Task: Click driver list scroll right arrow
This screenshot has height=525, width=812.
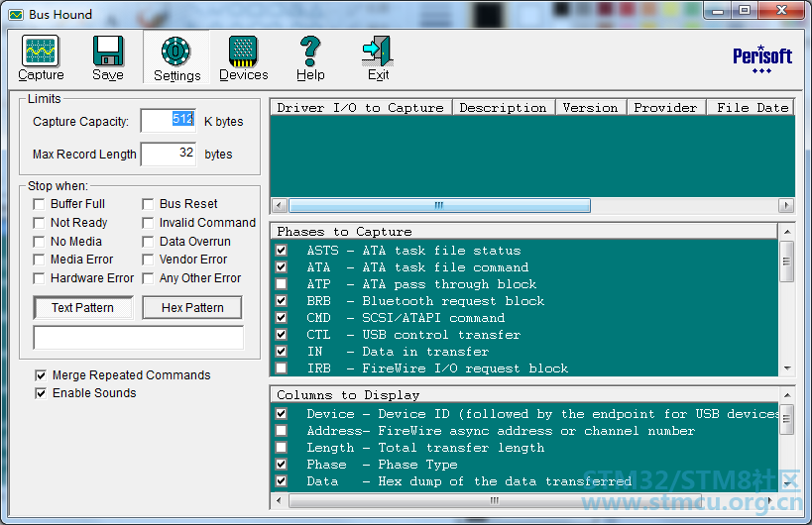Action: [x=786, y=205]
